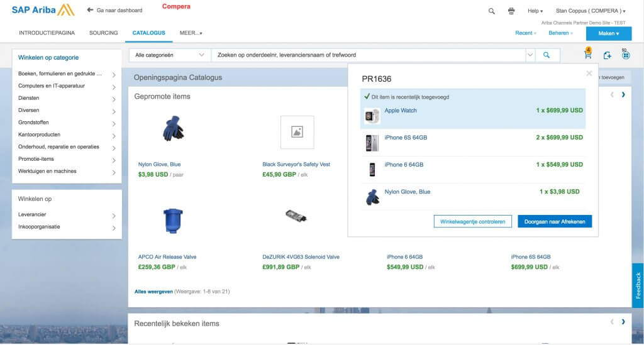
Task: Open Alles weergeven link
Action: coord(153,292)
